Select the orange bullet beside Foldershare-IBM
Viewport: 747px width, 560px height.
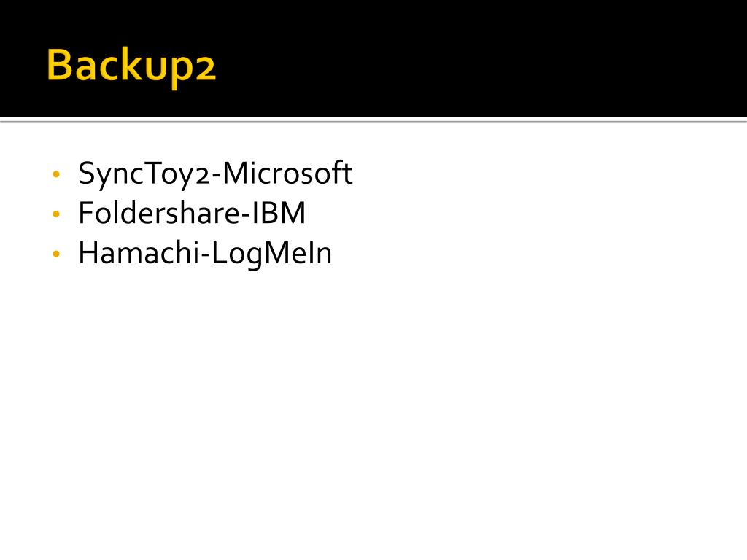(x=56, y=214)
